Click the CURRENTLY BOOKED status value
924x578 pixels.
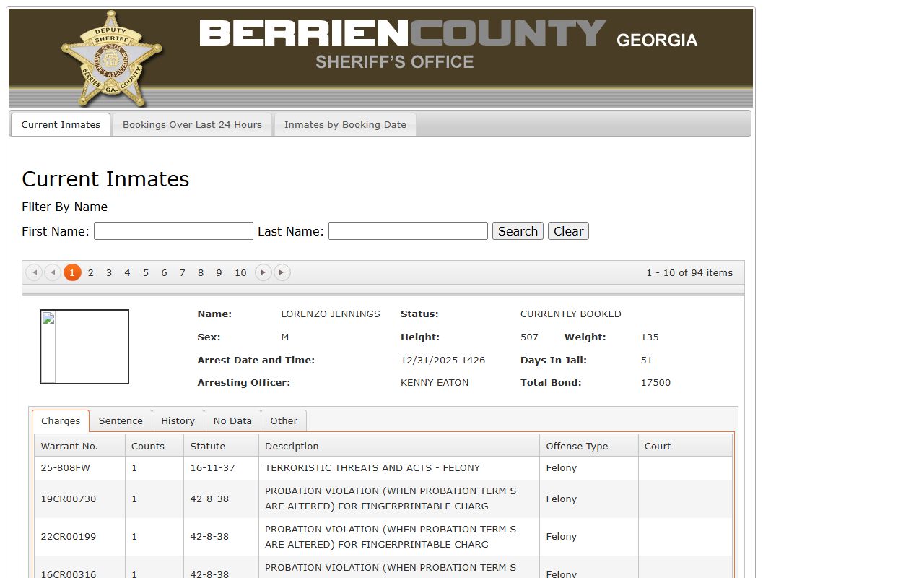coord(570,314)
